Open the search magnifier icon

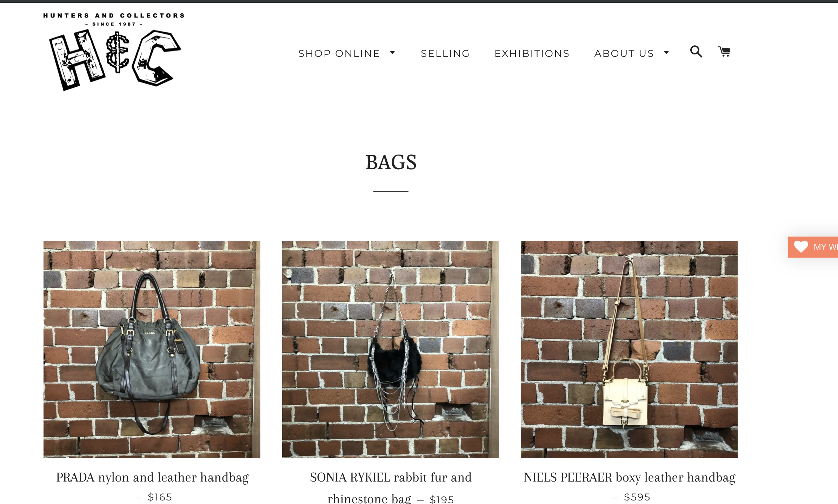click(x=696, y=52)
